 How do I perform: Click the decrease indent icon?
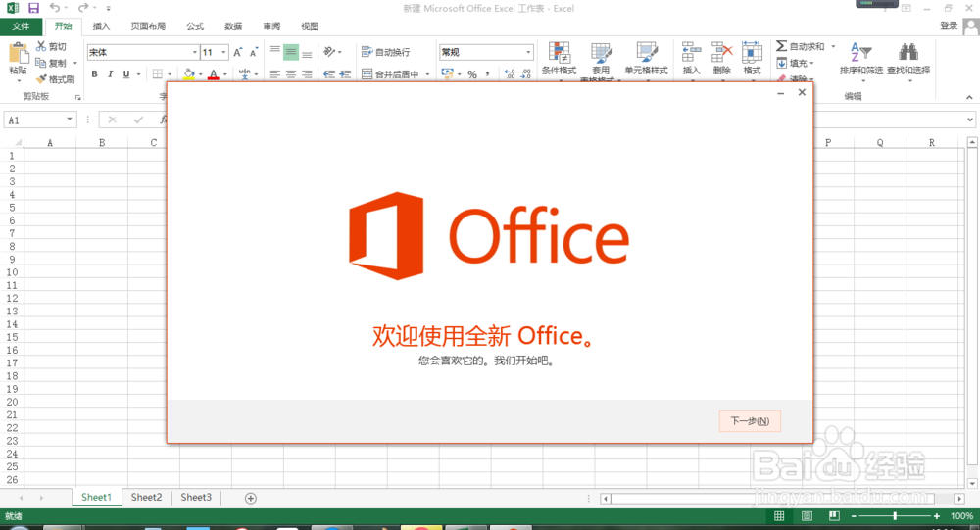click(x=328, y=73)
